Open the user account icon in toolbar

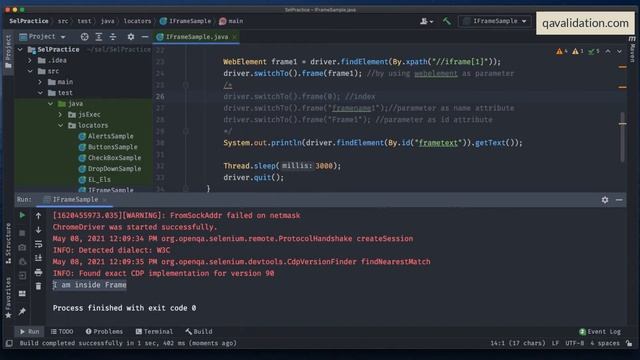427,21
